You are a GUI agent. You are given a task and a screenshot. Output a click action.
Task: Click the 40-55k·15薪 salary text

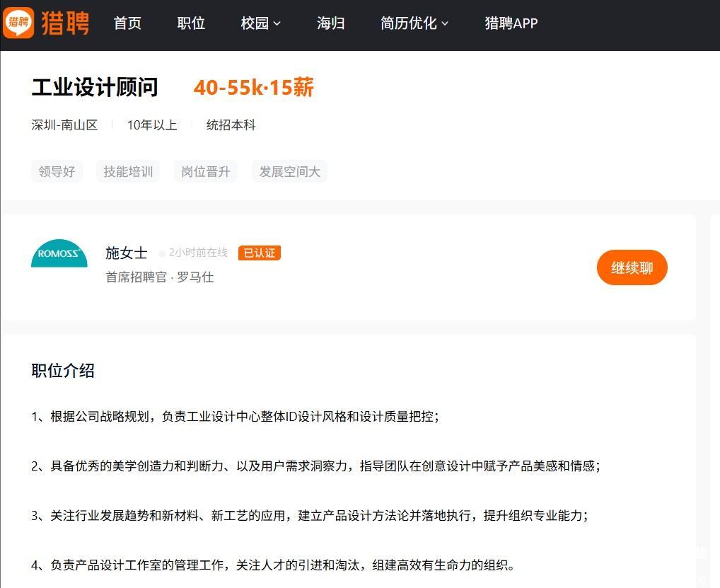click(x=253, y=88)
